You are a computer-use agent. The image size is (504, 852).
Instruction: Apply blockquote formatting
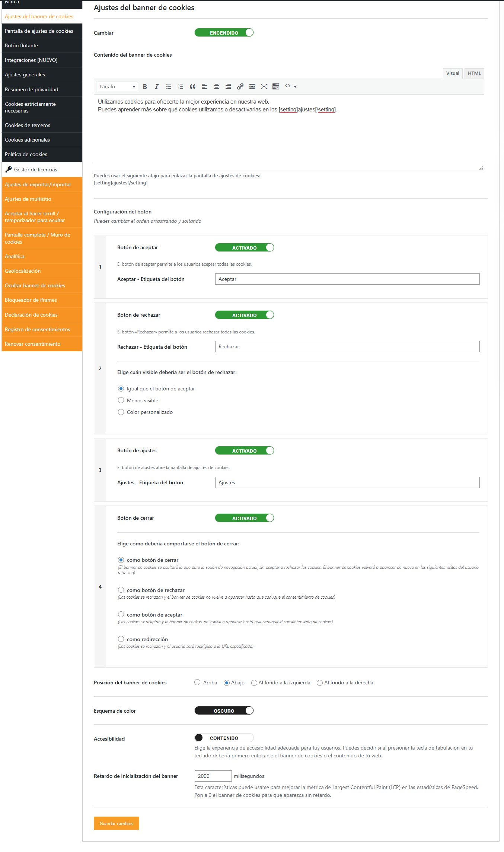tap(192, 86)
